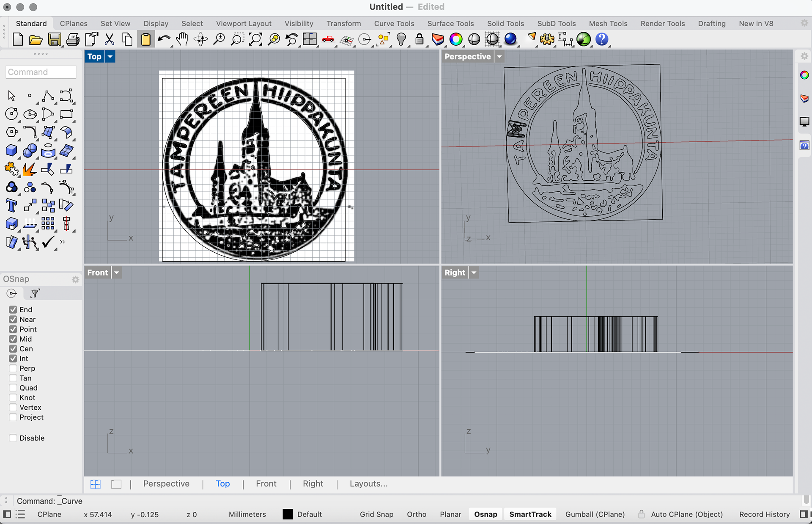
Task: Click Zoom Extents icon
Action: click(x=255, y=39)
